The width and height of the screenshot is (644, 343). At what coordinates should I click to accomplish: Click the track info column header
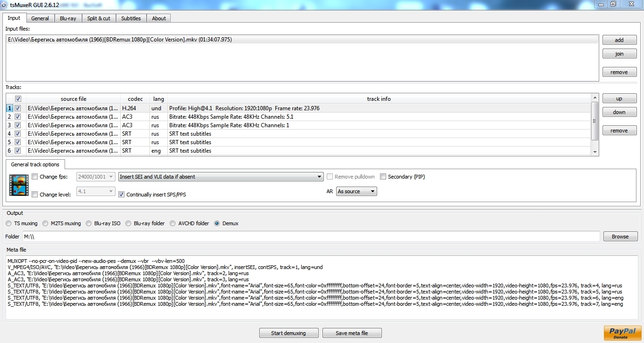pyautogui.click(x=379, y=99)
